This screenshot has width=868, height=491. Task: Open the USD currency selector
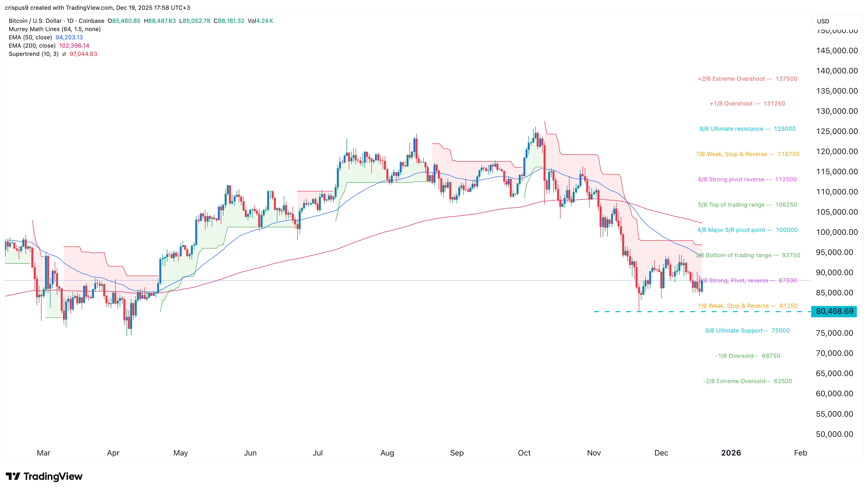point(823,21)
